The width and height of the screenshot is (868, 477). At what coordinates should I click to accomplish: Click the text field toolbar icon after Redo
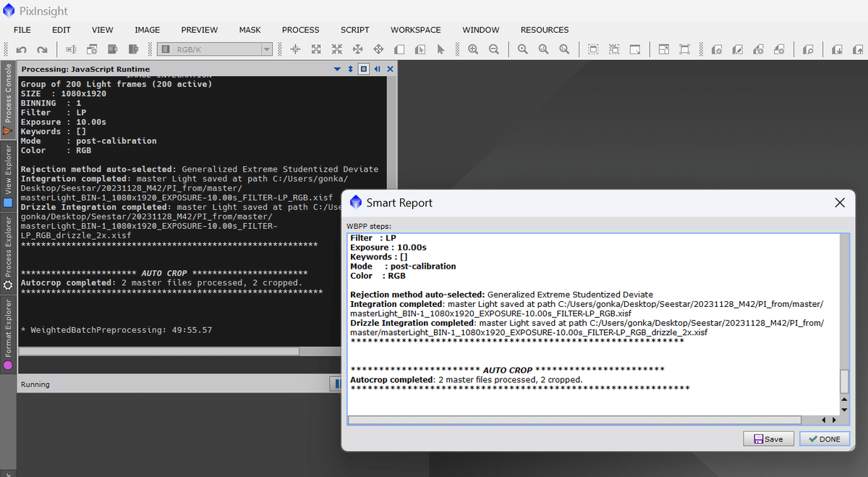(71, 49)
